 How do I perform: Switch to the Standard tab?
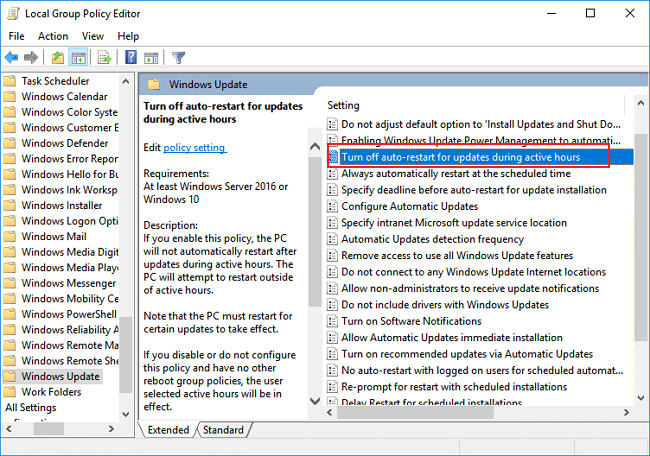pos(223,430)
